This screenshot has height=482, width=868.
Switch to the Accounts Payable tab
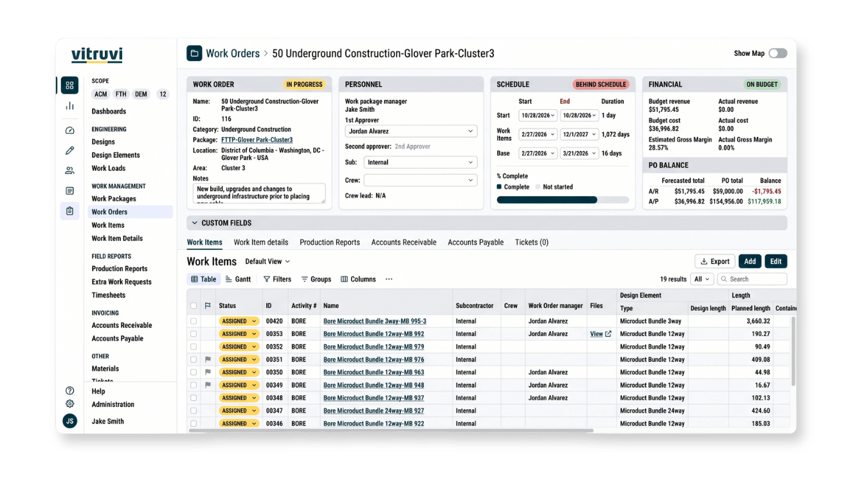pyautogui.click(x=476, y=242)
